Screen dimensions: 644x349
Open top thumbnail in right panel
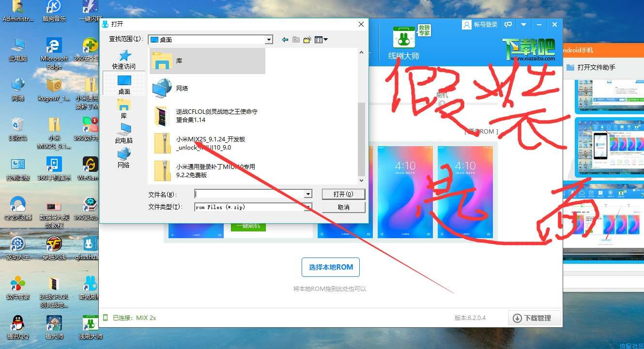609,97
